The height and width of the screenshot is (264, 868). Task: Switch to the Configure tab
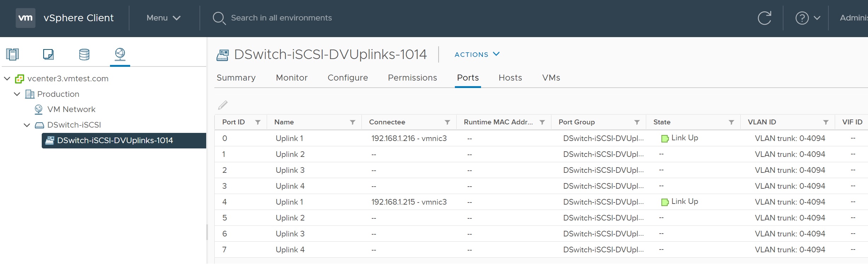click(x=347, y=78)
